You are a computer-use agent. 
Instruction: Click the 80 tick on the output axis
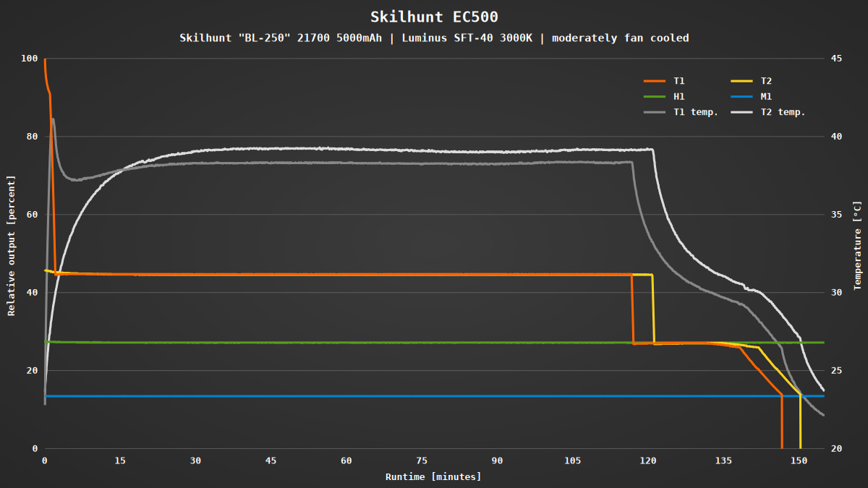(x=33, y=136)
